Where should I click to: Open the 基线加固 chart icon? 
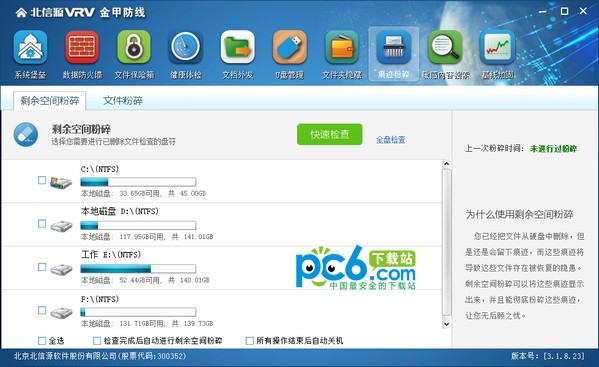click(497, 48)
